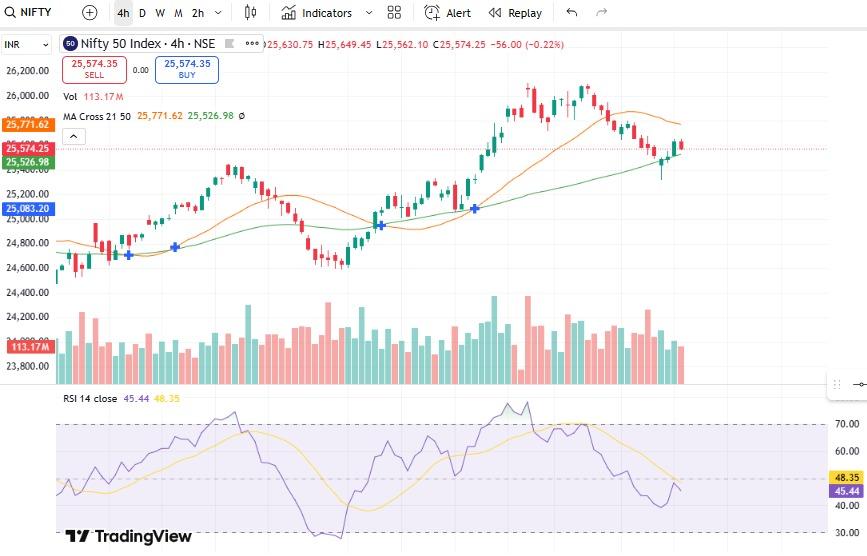Click flag icon next to symbol title
Viewport: 867px width, 556px height.
click(x=229, y=44)
